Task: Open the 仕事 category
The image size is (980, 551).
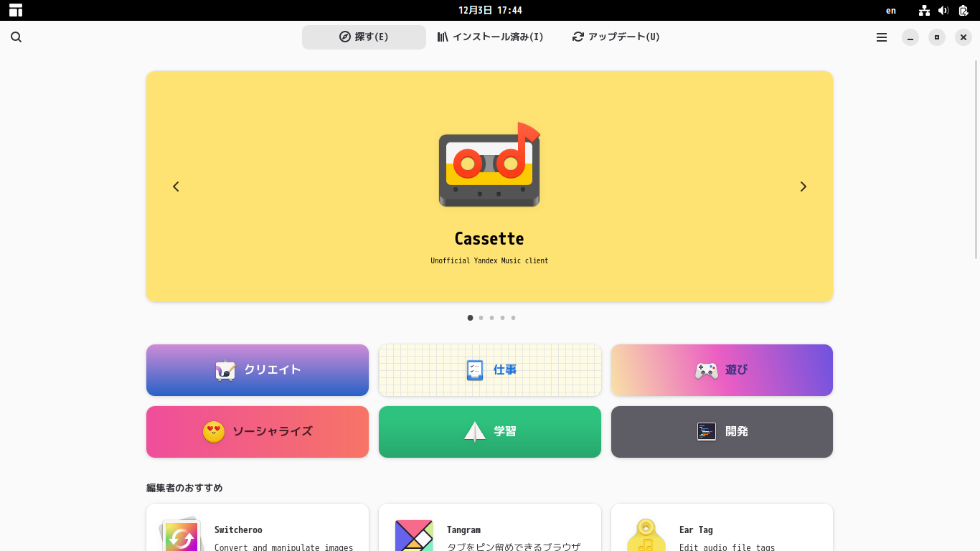Action: point(490,370)
